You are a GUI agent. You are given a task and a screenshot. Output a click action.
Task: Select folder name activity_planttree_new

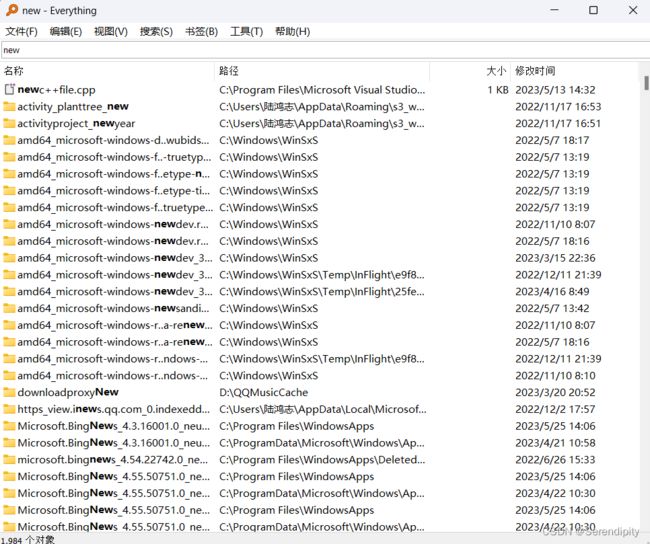tap(73, 107)
